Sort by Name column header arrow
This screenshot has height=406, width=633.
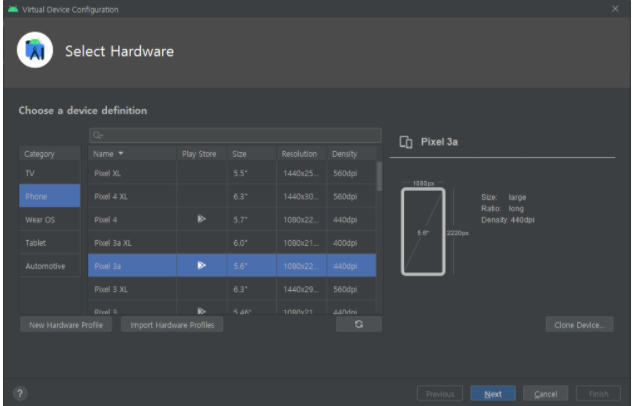click(121, 153)
